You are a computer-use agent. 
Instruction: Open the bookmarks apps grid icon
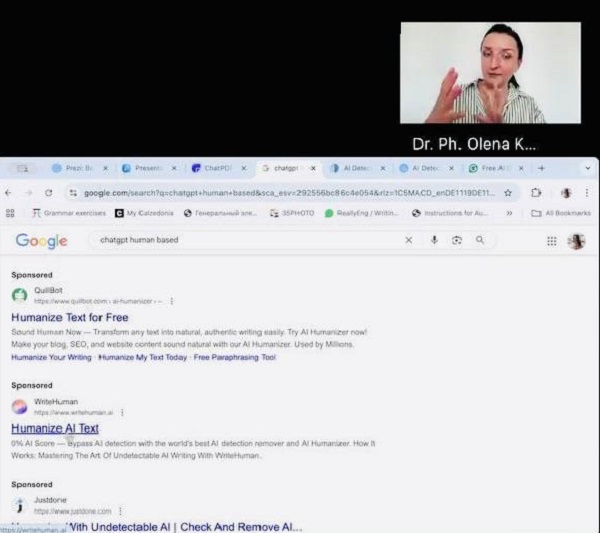coord(10,213)
